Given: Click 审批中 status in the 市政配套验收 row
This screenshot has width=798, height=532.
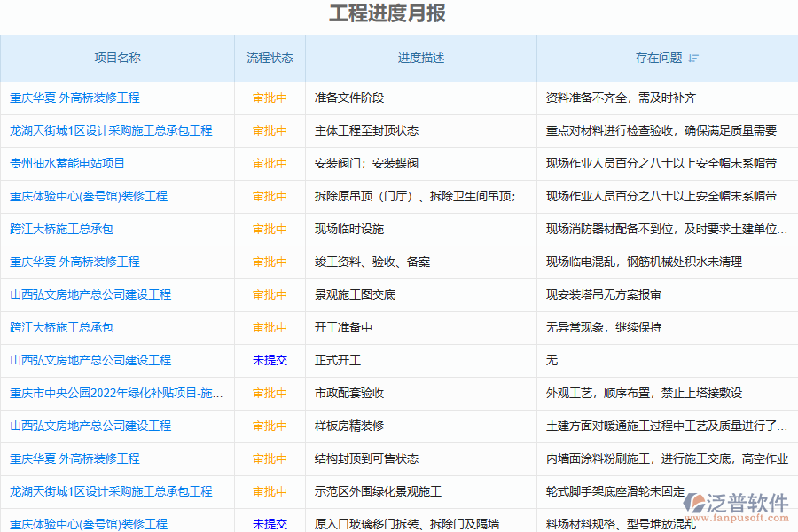Looking at the screenshot, I should pos(270,393).
